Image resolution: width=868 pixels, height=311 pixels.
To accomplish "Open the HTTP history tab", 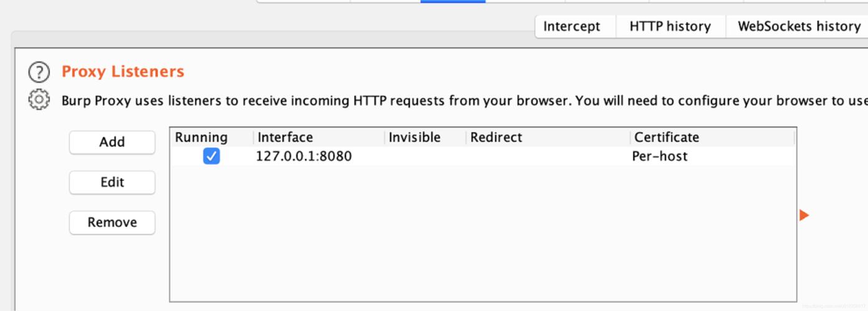I will point(670,26).
